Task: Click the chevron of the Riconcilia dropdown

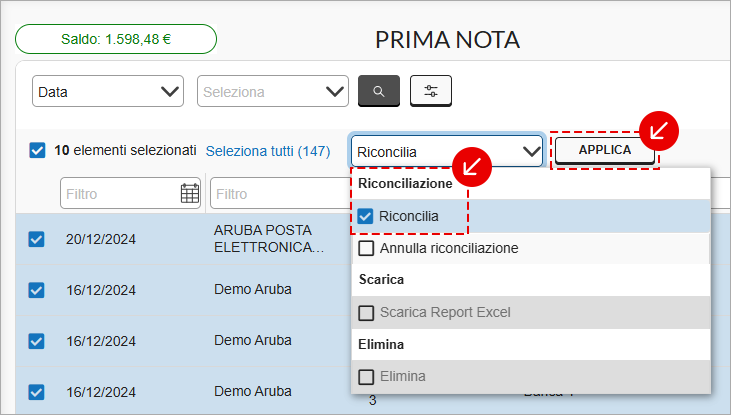Action: [531, 152]
